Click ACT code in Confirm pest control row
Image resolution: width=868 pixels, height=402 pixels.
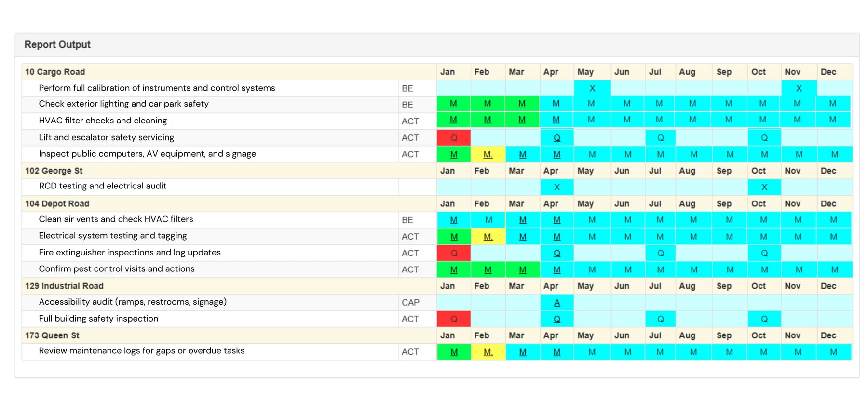click(410, 269)
